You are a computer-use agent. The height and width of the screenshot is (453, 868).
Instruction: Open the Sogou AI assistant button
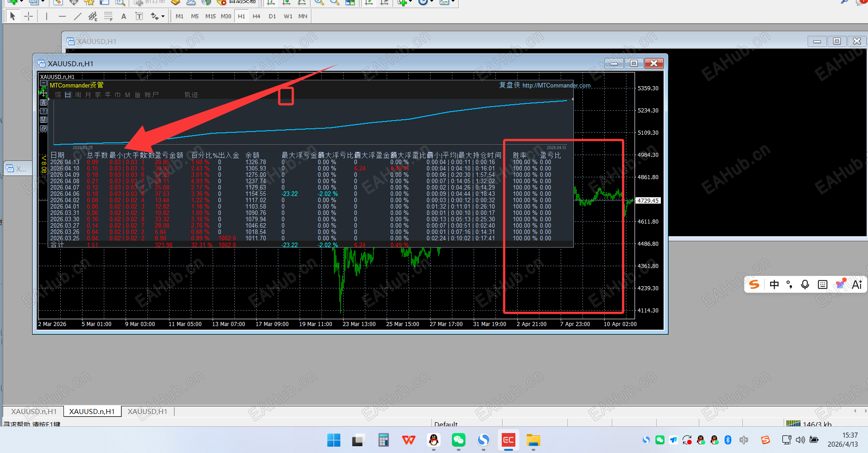click(x=857, y=284)
